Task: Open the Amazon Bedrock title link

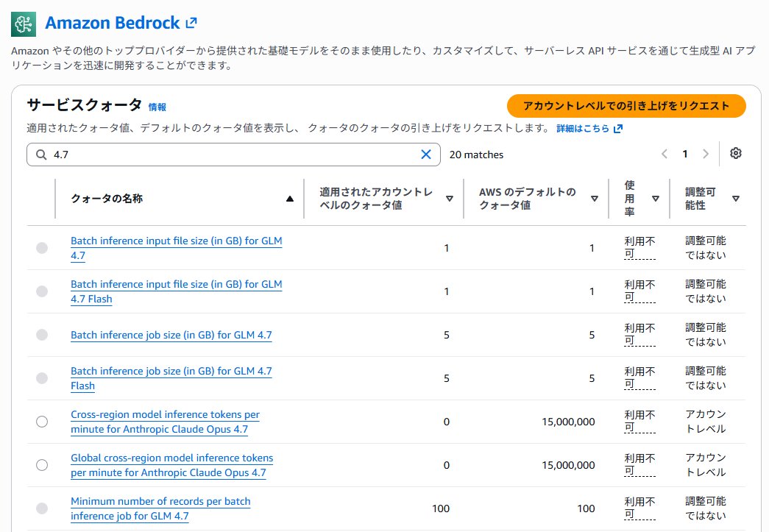Action: coord(113,23)
